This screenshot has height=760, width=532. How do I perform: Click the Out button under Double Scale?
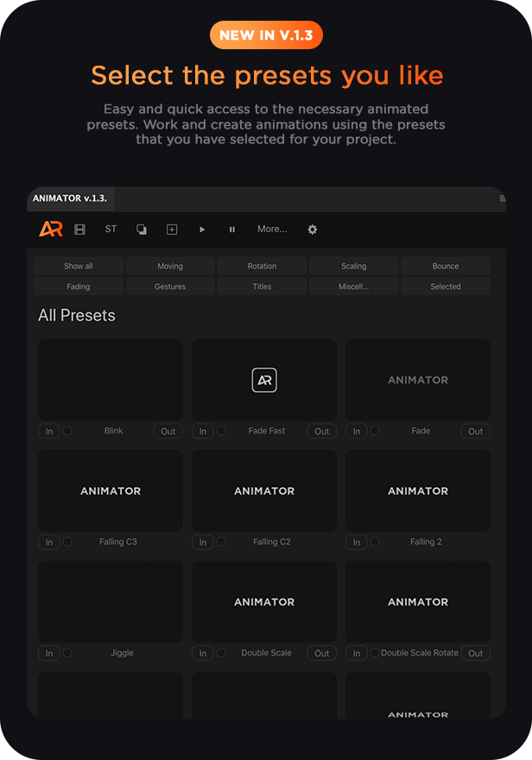click(321, 654)
